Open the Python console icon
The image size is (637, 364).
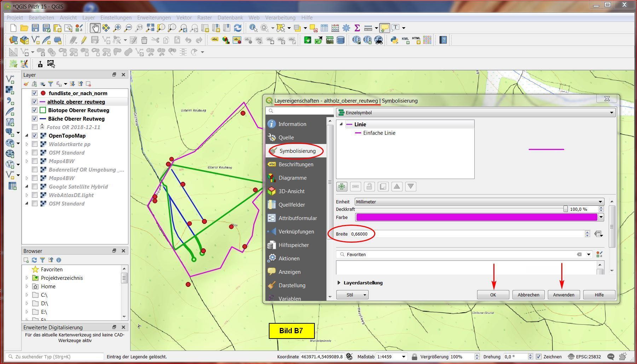pos(394,40)
